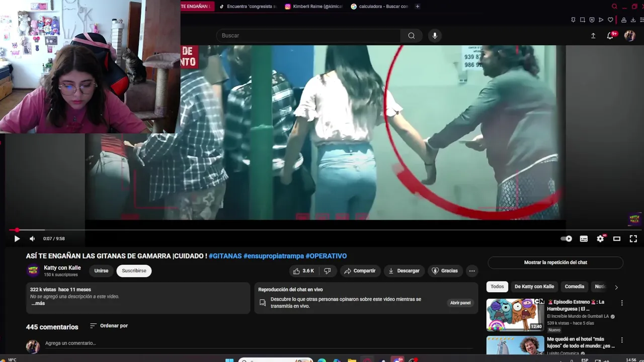Click the ad blocker shield icon
Image resolution: width=644 pixels, height=362 pixels.
(592, 20)
